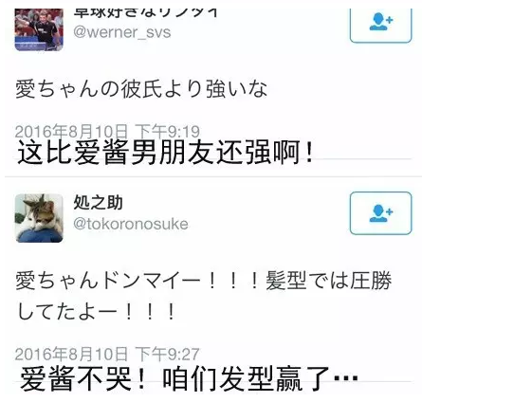Open the tweet 愛ちゃんの彼氏より強いな

(141, 89)
